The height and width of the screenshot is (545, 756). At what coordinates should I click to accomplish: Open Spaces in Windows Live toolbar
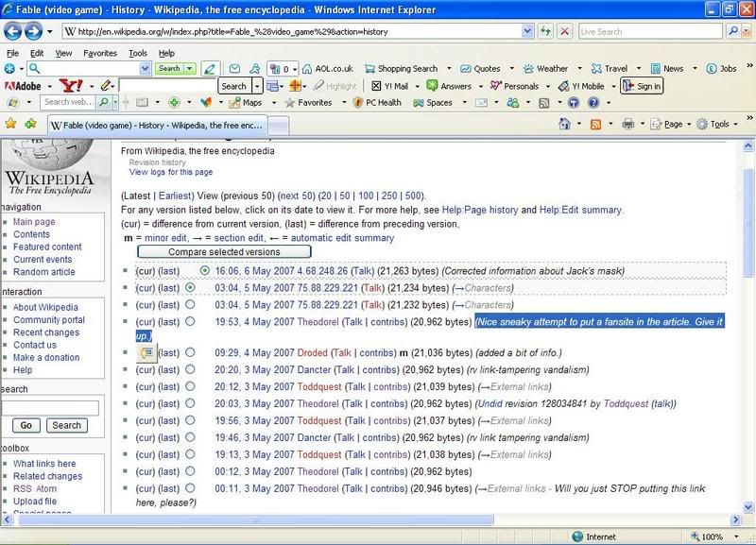tap(433, 103)
